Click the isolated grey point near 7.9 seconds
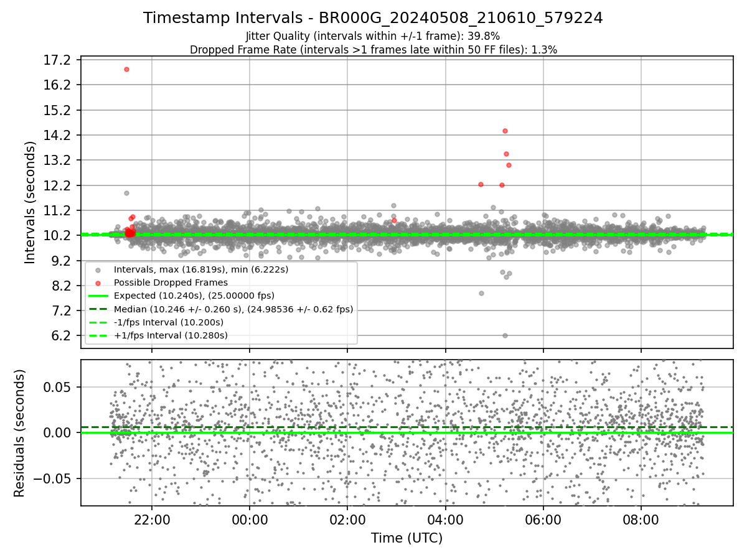 [x=481, y=293]
